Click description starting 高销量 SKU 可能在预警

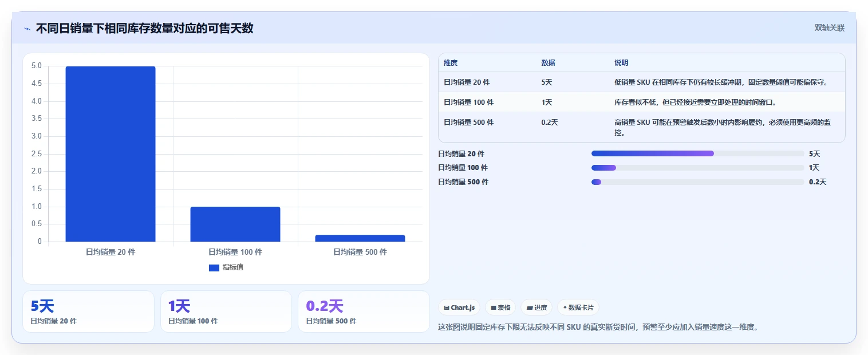click(723, 128)
